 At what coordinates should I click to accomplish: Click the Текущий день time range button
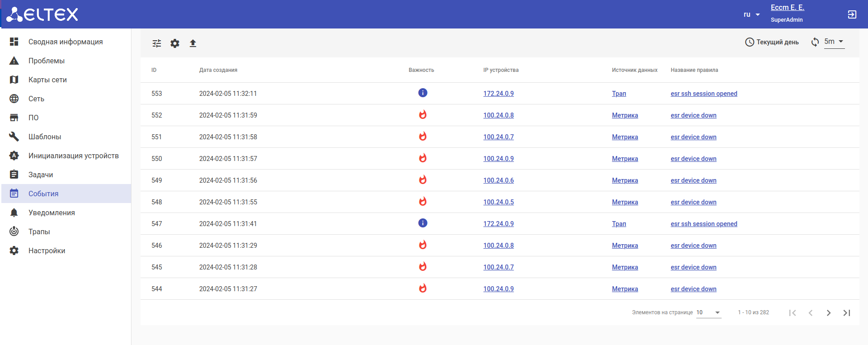[x=772, y=42]
